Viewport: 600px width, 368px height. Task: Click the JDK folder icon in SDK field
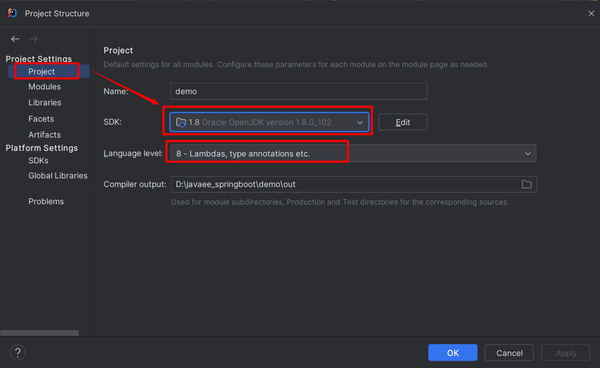point(181,122)
